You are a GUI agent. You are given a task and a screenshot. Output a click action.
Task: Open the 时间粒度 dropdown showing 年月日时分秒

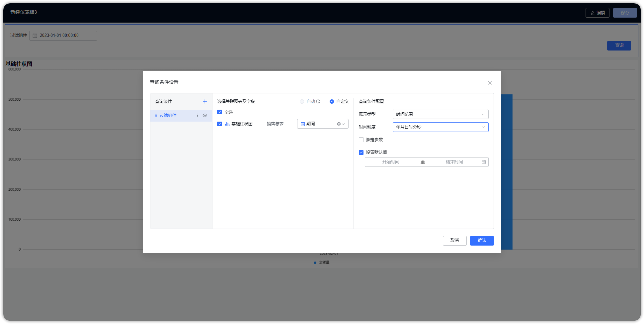pos(441,127)
